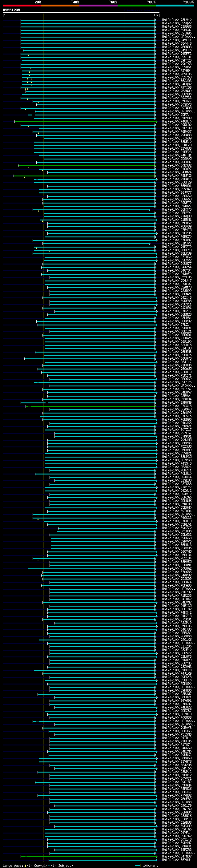Click the green alignment bar for UniRef100_A8NFX3
The width and height of the screenshot is (197, 868).
tap(85, 176)
